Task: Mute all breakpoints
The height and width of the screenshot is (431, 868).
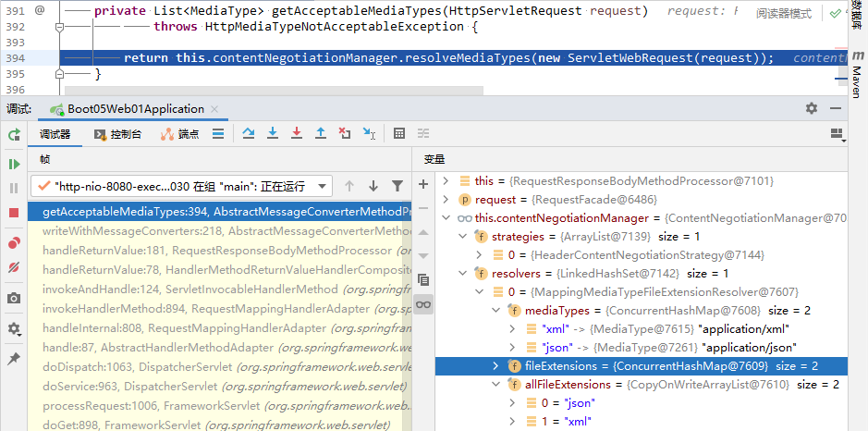Action: (15, 268)
